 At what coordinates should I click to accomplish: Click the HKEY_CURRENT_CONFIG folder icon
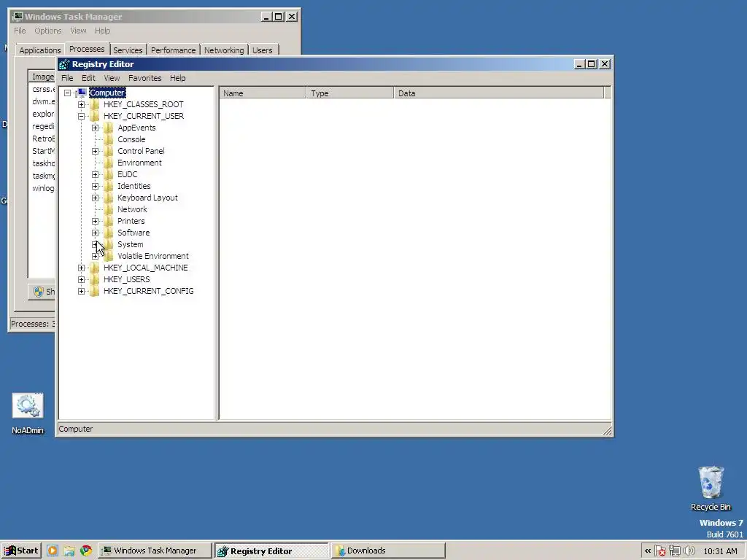(x=95, y=291)
